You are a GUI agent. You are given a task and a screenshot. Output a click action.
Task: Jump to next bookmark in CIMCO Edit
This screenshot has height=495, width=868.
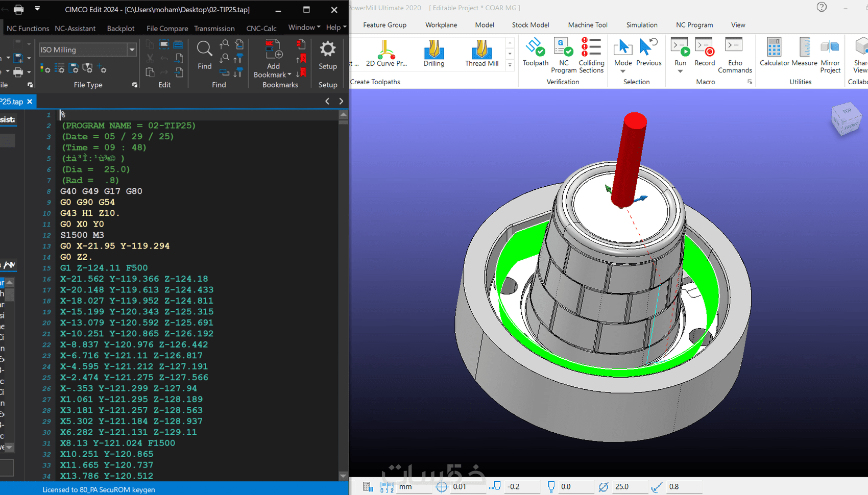click(x=301, y=72)
